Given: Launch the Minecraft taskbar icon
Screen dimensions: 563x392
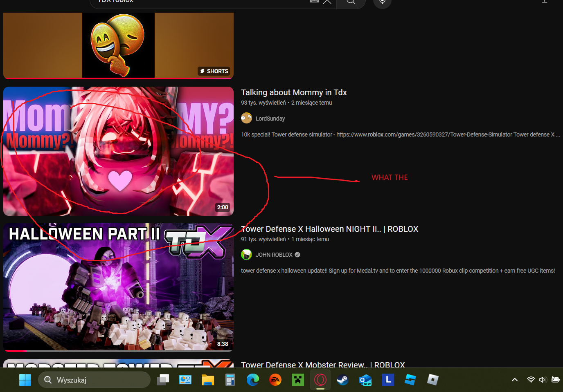Looking at the screenshot, I should click(x=298, y=380).
